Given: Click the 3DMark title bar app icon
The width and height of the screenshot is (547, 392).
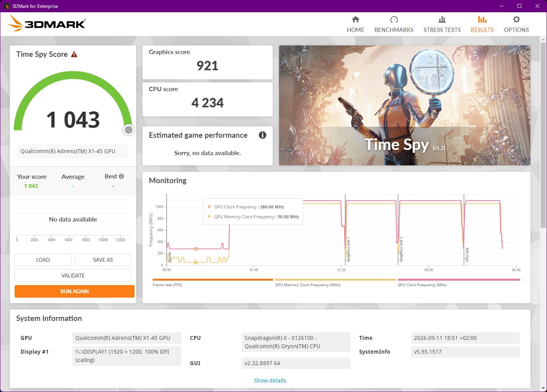Looking at the screenshot, I should click(6, 6).
